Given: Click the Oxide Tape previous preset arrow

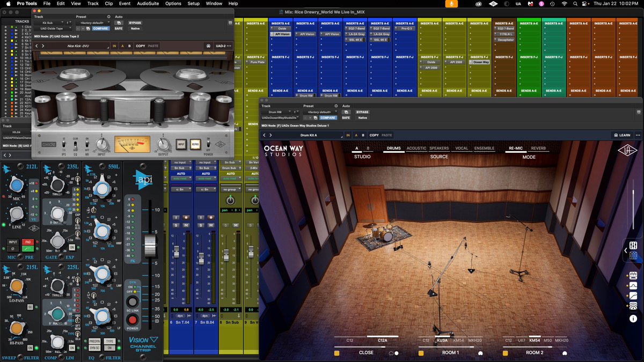Looking at the screenshot, I should pyautogui.click(x=36, y=46).
